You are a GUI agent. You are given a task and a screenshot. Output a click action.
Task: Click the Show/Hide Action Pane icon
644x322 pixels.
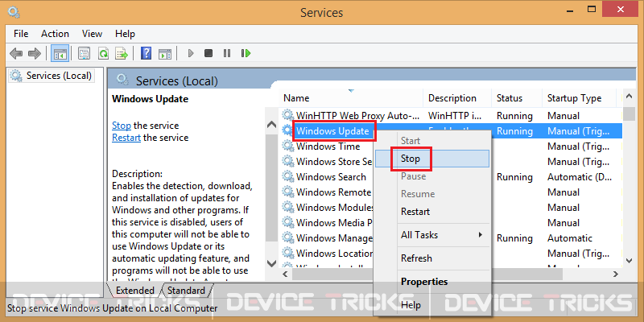[165, 53]
